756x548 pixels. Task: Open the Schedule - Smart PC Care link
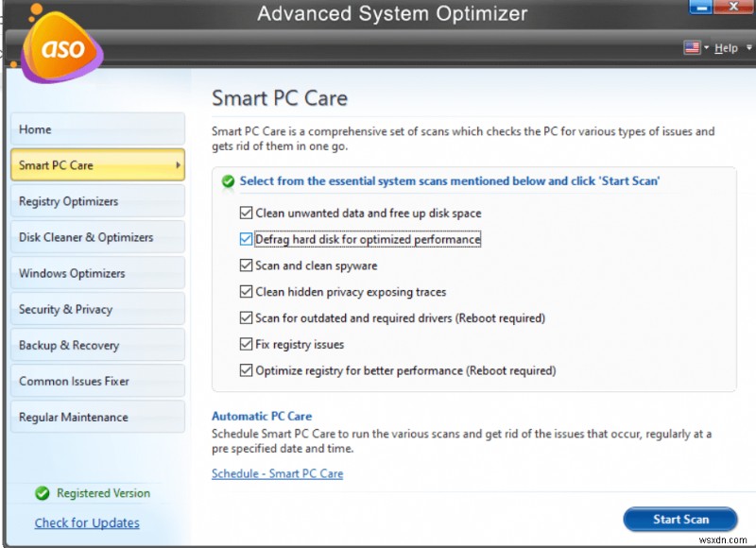277,473
